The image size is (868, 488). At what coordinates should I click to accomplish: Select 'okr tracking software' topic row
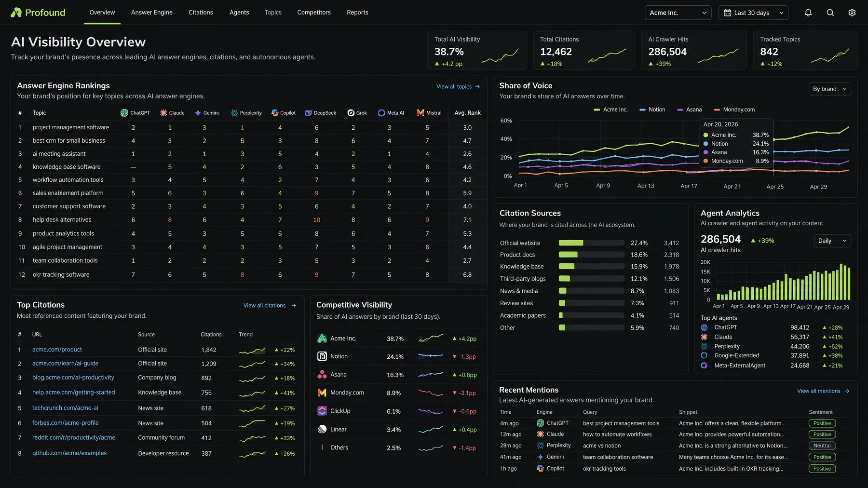coord(249,275)
